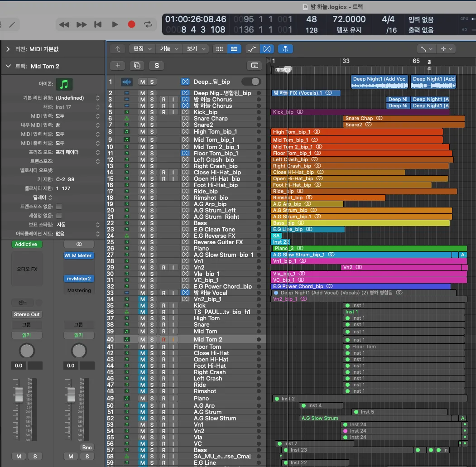Toggle the Automation view icon
This screenshot has height=467, width=476.
point(252,49)
